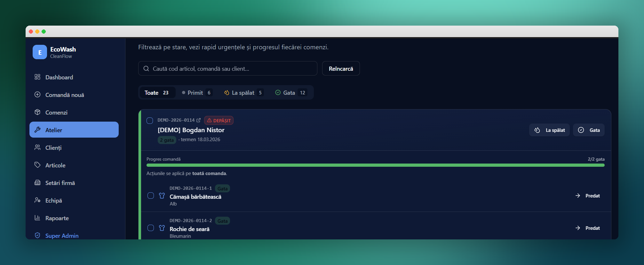This screenshot has height=265, width=644.
Task: Click the shirt icon of Rochie de seară
Action: coord(162,228)
